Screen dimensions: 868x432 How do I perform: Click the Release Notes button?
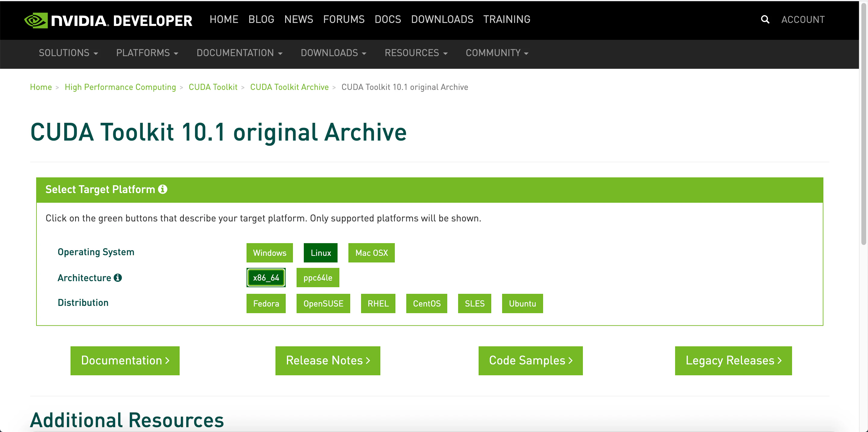pos(328,361)
